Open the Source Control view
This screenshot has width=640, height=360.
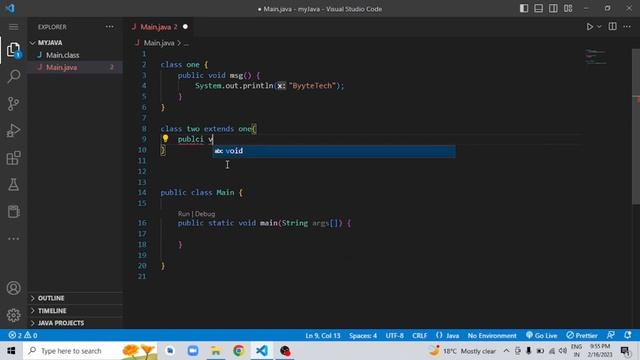13,104
